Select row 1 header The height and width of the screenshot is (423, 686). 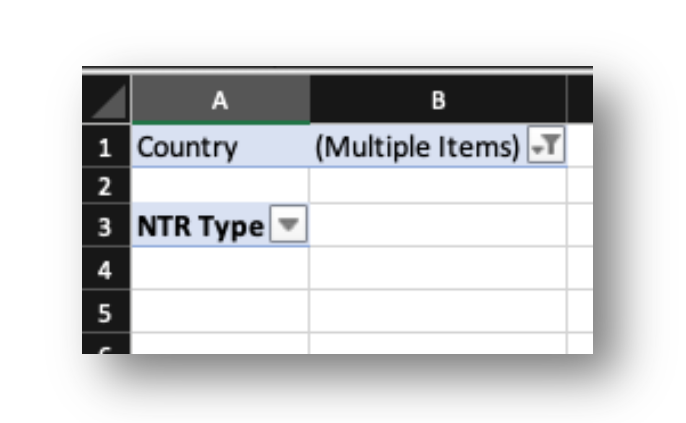106,146
